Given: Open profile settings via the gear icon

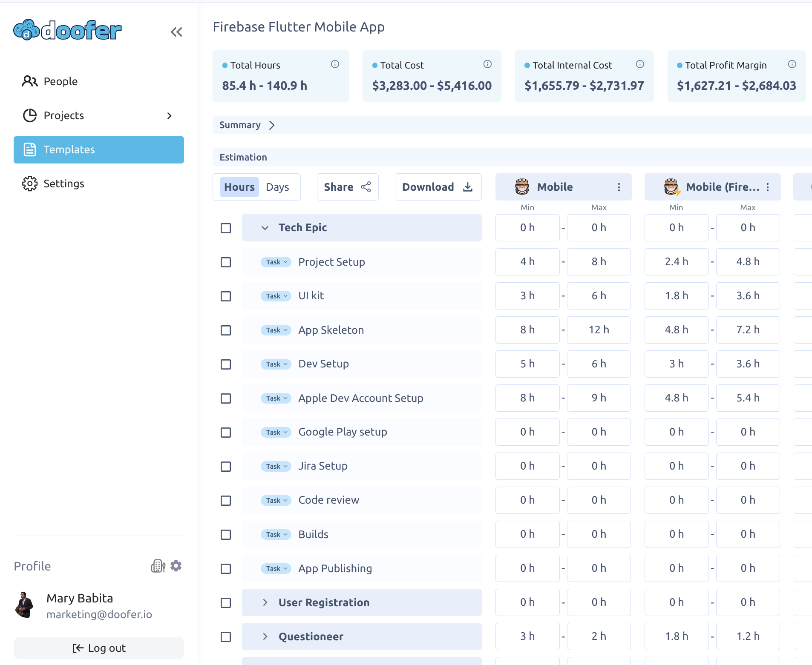Looking at the screenshot, I should pyautogui.click(x=176, y=566).
